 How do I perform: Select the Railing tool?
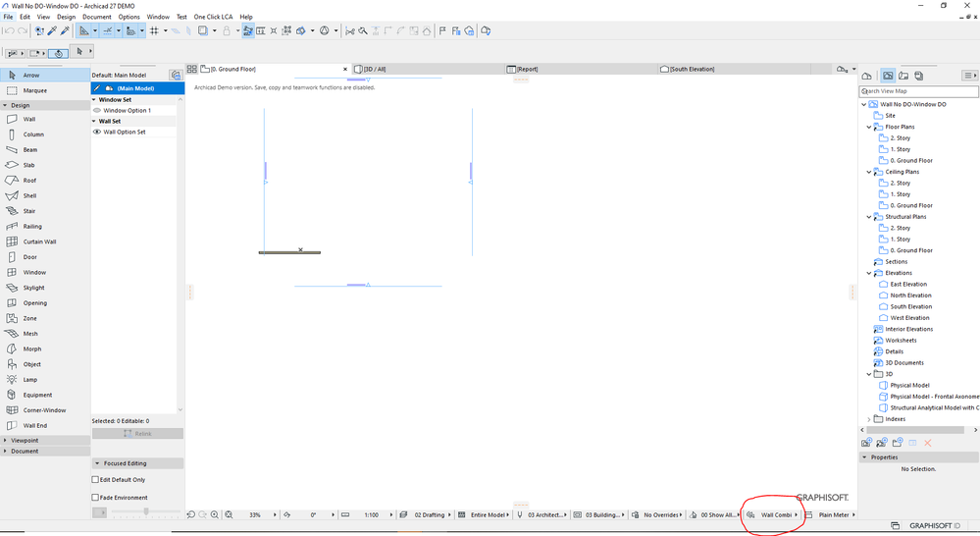(x=45, y=227)
